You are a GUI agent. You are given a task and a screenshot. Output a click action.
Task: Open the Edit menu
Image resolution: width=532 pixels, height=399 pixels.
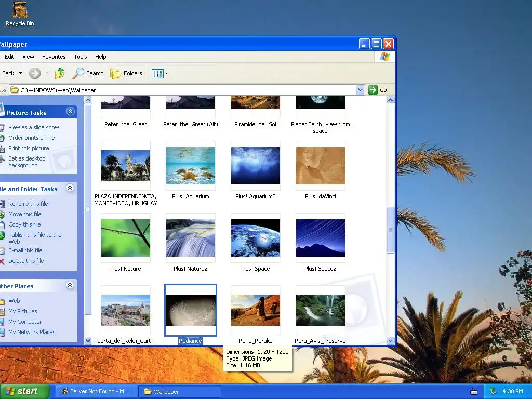click(9, 57)
